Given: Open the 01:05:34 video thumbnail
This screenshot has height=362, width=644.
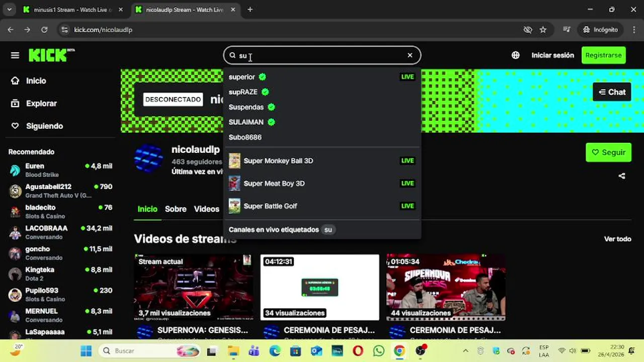Looking at the screenshot, I should coord(446,287).
